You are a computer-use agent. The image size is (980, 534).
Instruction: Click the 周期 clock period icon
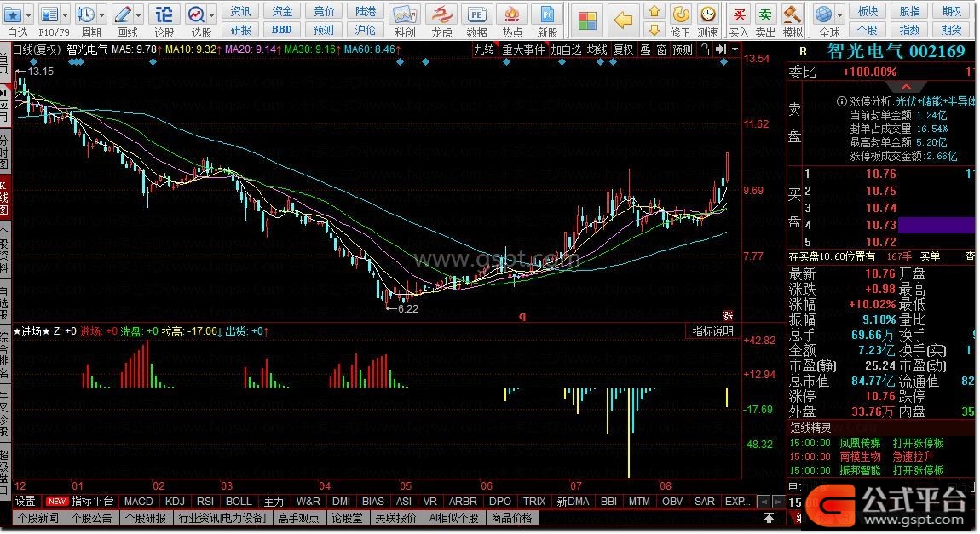tap(85, 14)
